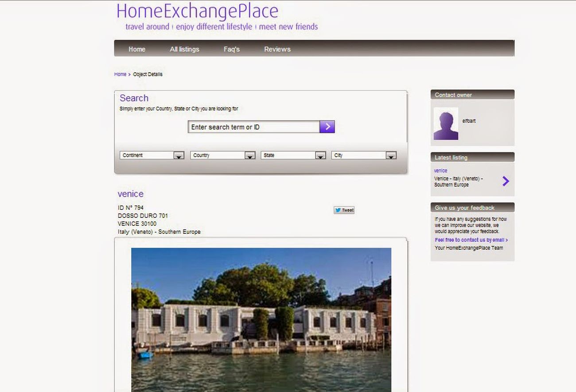Click the elfoart owner name
576x392 pixels.
click(x=469, y=121)
